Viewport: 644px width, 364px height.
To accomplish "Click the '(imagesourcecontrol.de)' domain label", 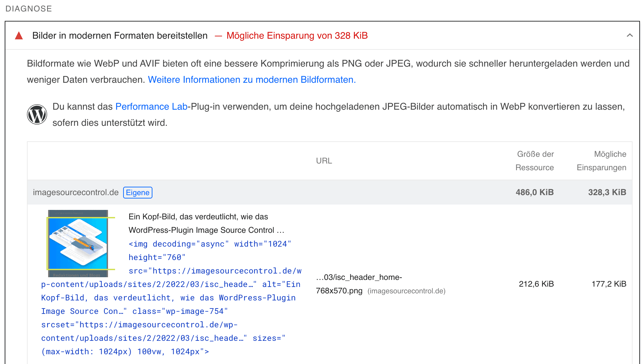I will pos(406,291).
